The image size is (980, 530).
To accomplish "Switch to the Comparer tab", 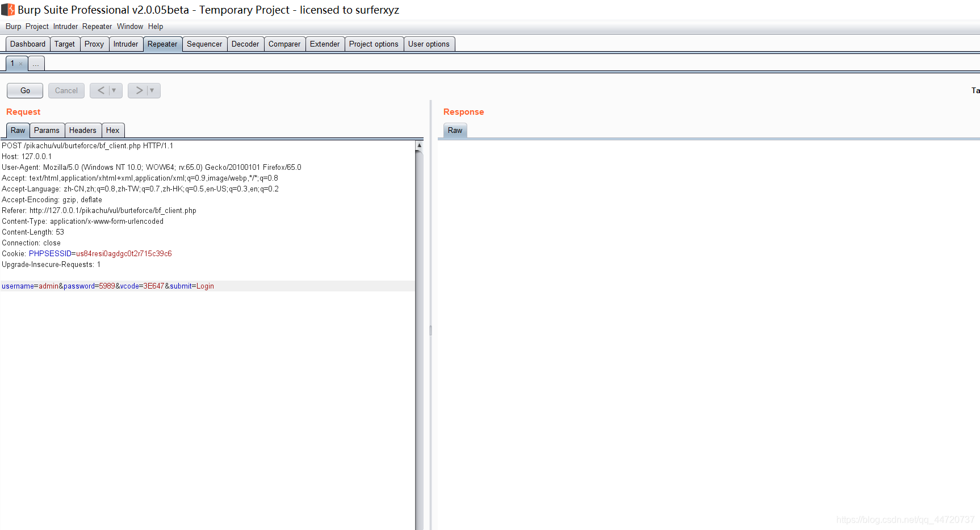I will pyautogui.click(x=284, y=44).
